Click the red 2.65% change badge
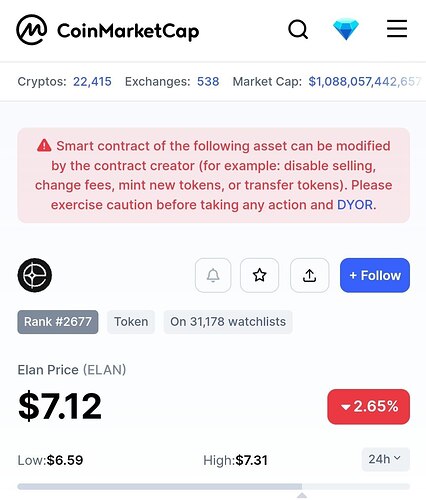Image resolution: width=426 pixels, height=500 pixels. click(x=368, y=406)
